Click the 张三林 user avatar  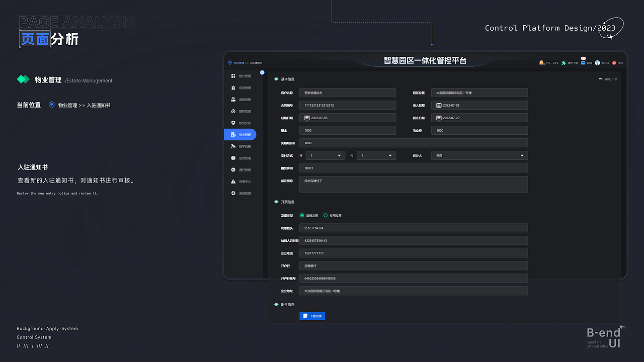(597, 63)
